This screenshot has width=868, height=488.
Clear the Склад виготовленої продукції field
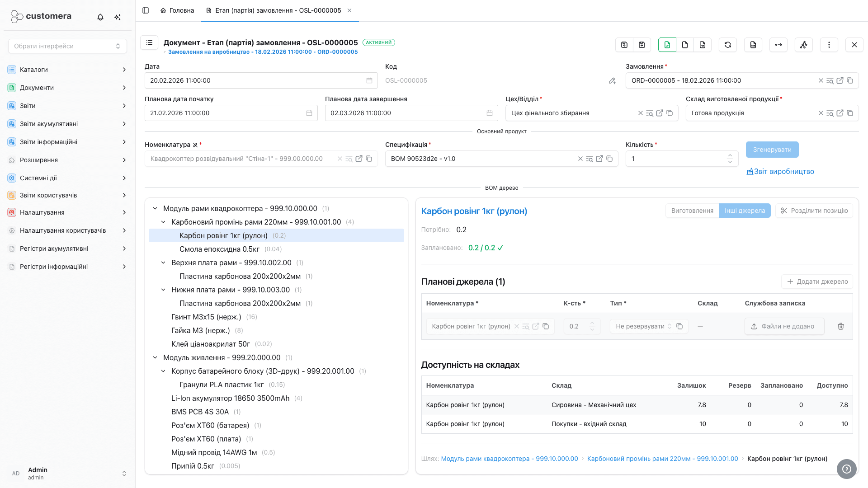821,113
